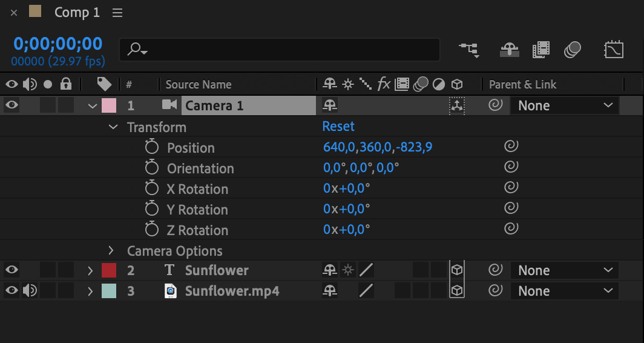Open Camera 1 parent None dropdown

(564, 105)
